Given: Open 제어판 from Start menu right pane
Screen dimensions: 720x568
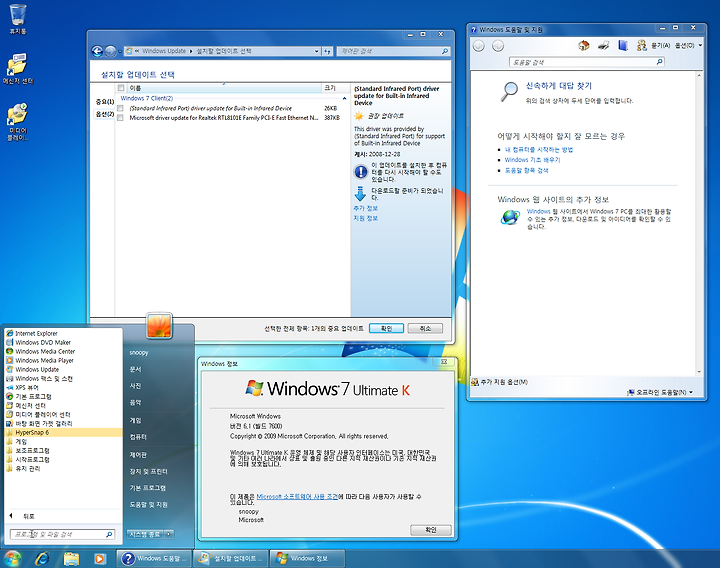Looking at the screenshot, I should pos(138,455).
